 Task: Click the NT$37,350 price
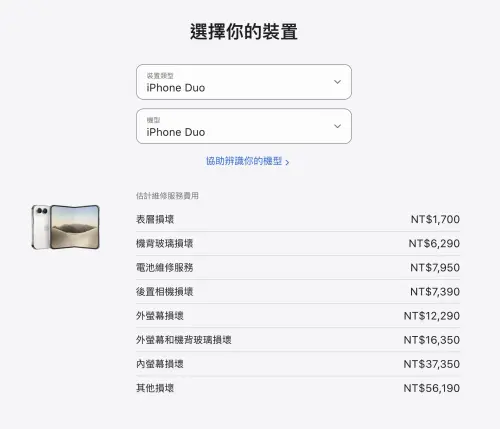(x=432, y=364)
